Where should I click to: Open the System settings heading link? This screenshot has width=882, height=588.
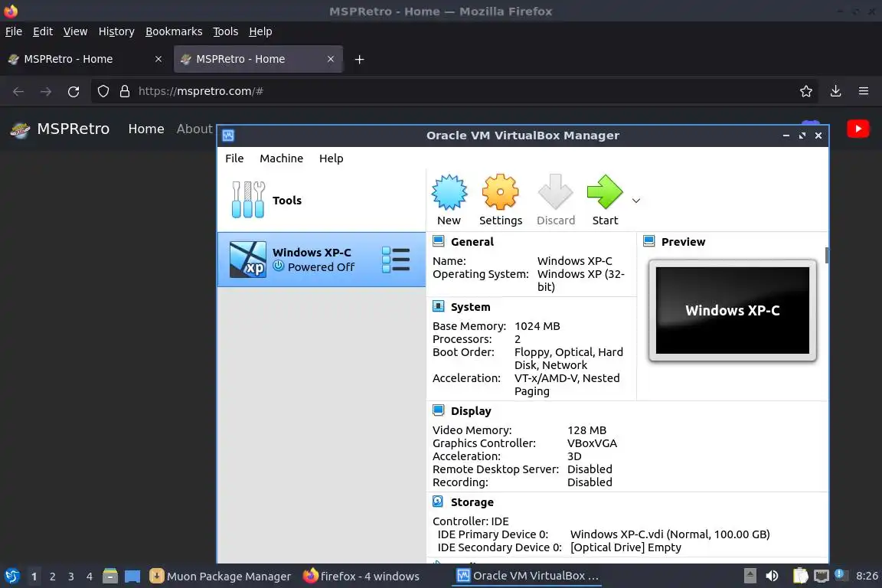470,307
